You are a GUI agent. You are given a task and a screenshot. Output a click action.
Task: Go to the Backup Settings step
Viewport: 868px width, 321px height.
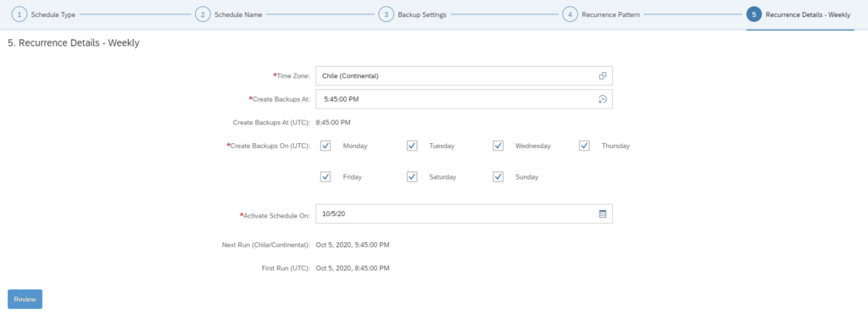(422, 15)
